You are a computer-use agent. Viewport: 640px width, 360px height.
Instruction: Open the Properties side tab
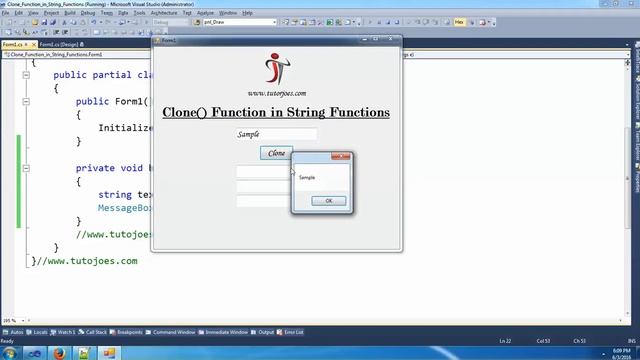pyautogui.click(x=637, y=178)
